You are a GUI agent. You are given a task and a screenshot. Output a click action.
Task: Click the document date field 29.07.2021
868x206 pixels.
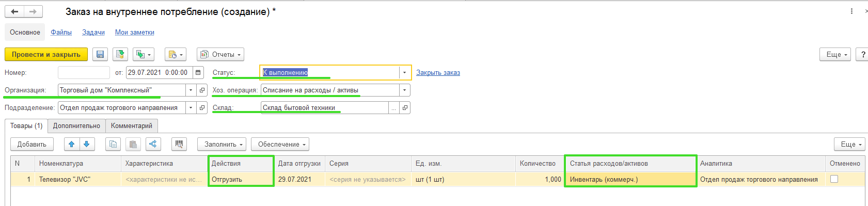click(x=160, y=73)
